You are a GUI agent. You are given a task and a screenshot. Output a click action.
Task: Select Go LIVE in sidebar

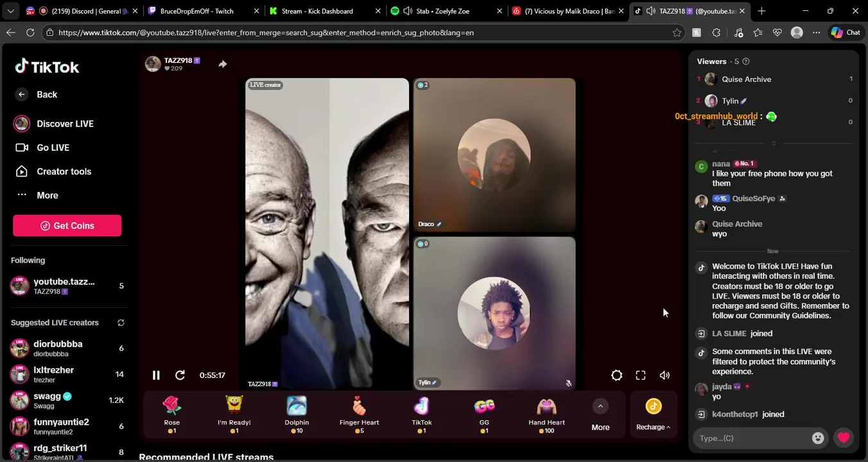point(42,148)
